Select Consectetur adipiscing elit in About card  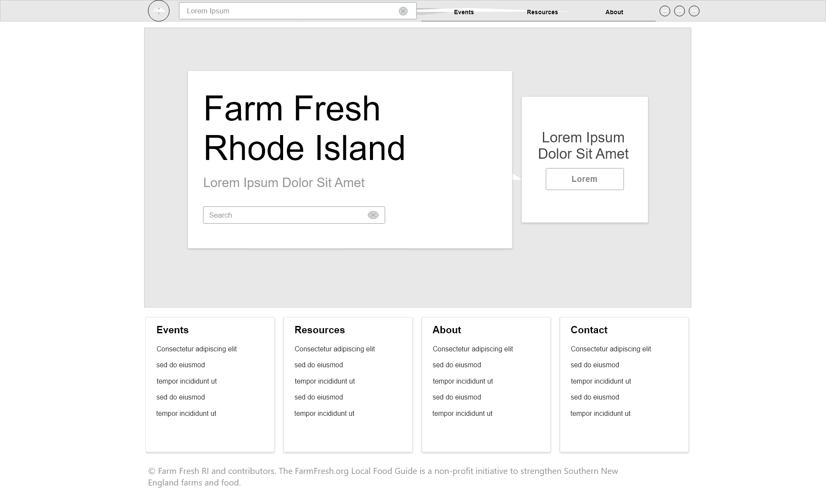pos(473,349)
